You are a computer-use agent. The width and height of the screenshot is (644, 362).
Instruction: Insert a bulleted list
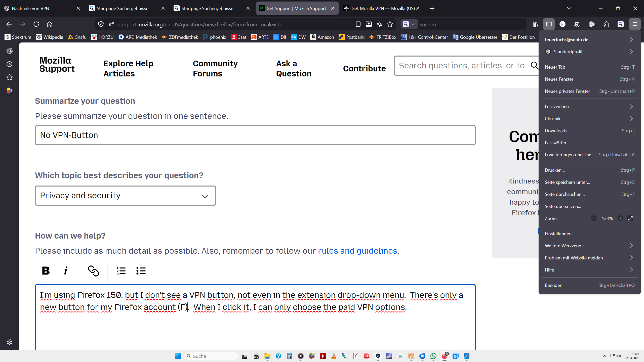coord(141,271)
